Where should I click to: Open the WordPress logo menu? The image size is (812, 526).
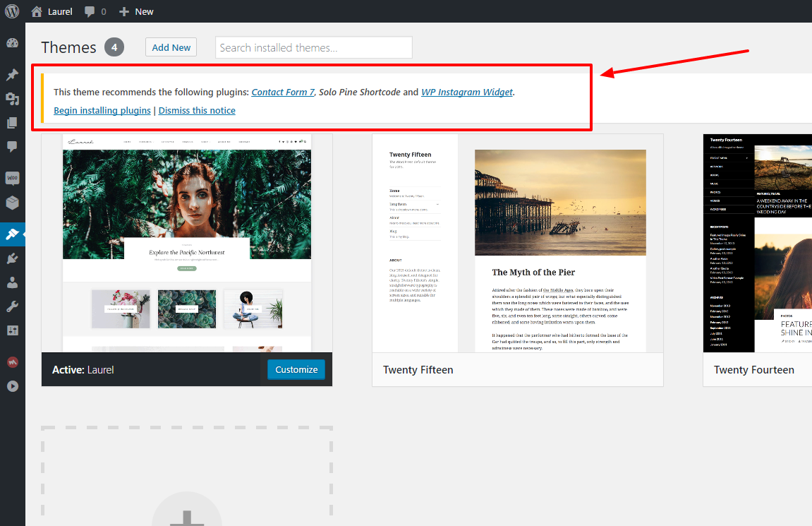tap(12, 11)
